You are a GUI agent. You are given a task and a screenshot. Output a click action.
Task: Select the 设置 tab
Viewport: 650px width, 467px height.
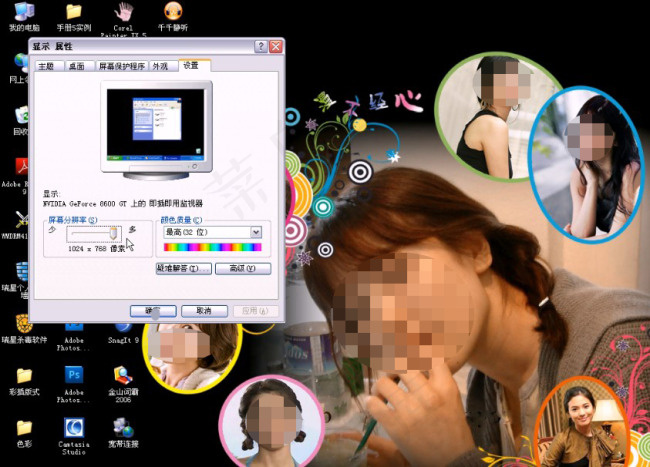(x=194, y=65)
